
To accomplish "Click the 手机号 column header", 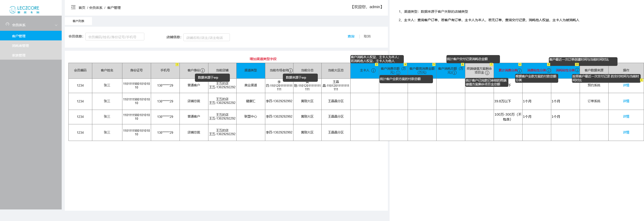I will [x=165, y=71].
